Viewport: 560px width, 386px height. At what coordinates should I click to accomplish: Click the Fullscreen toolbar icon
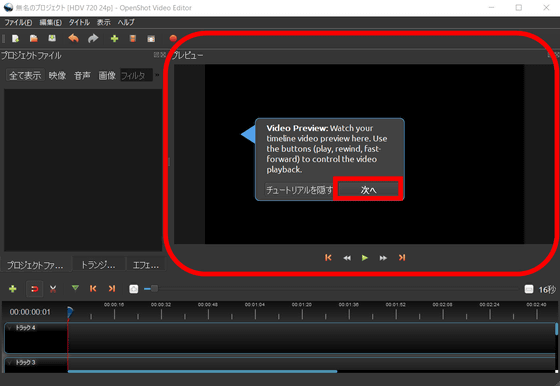151,39
